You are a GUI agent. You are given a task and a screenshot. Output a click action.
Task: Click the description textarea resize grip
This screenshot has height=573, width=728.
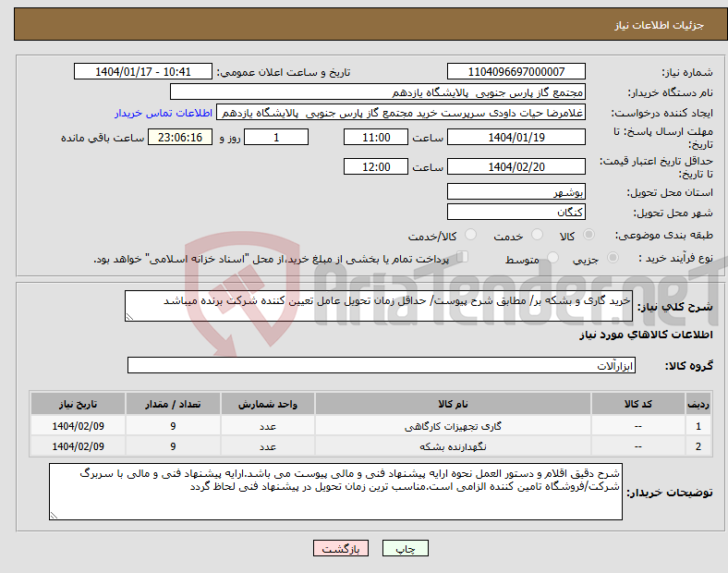129,317
